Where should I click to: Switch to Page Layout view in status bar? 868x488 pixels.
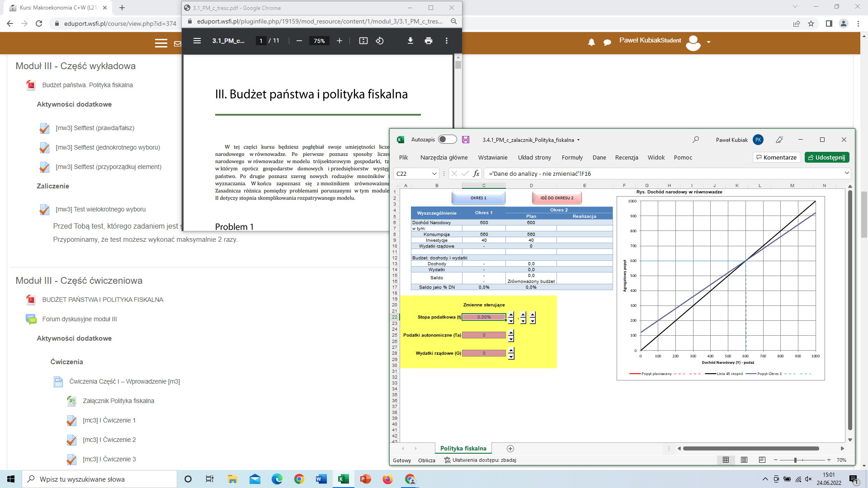744,460
